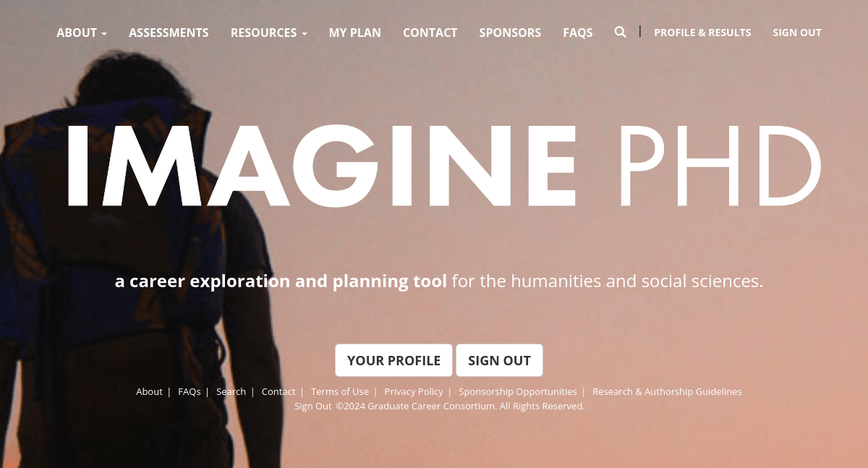Open the search magnifier icon
Viewport: 868px width, 468px height.
click(x=620, y=32)
